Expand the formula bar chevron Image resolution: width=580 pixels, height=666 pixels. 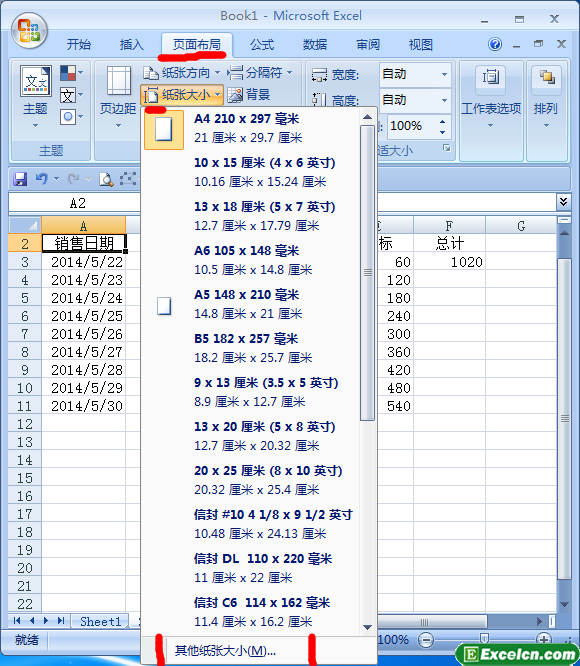[x=563, y=202]
